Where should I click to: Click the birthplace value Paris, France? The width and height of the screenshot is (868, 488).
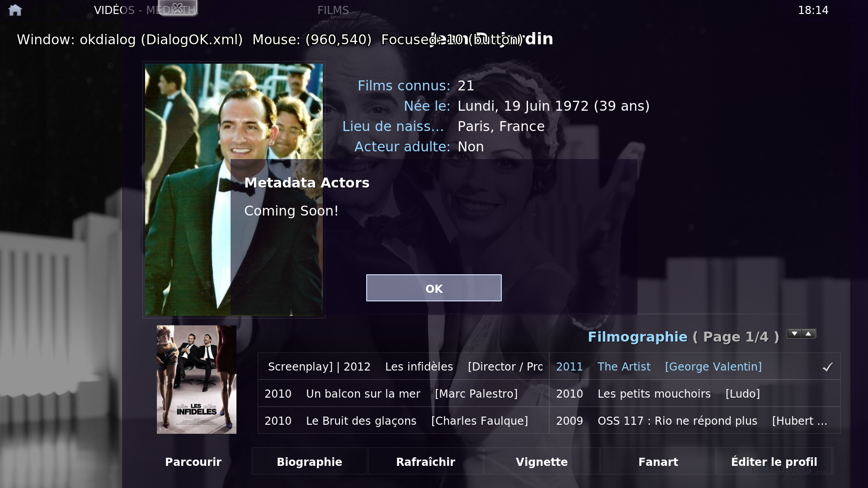coord(501,127)
